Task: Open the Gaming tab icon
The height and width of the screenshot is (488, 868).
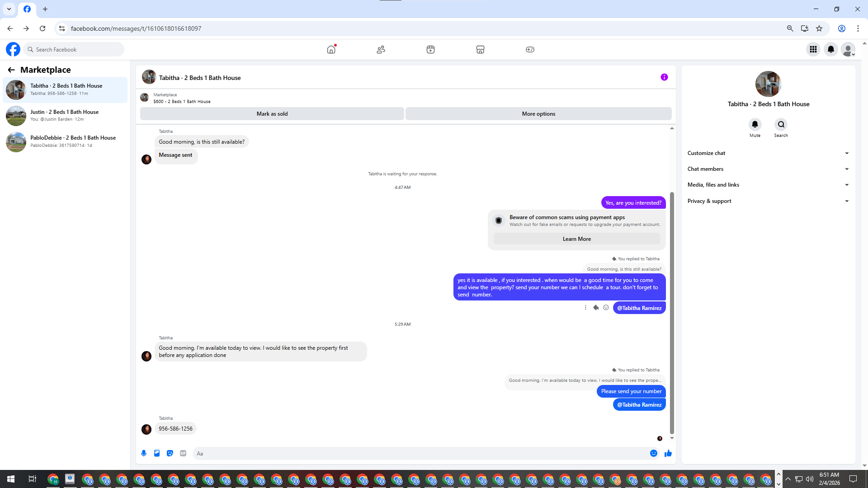Action: coord(530,49)
